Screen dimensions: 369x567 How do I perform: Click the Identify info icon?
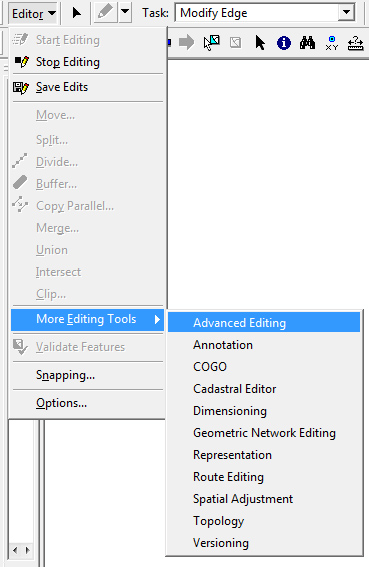coord(284,43)
